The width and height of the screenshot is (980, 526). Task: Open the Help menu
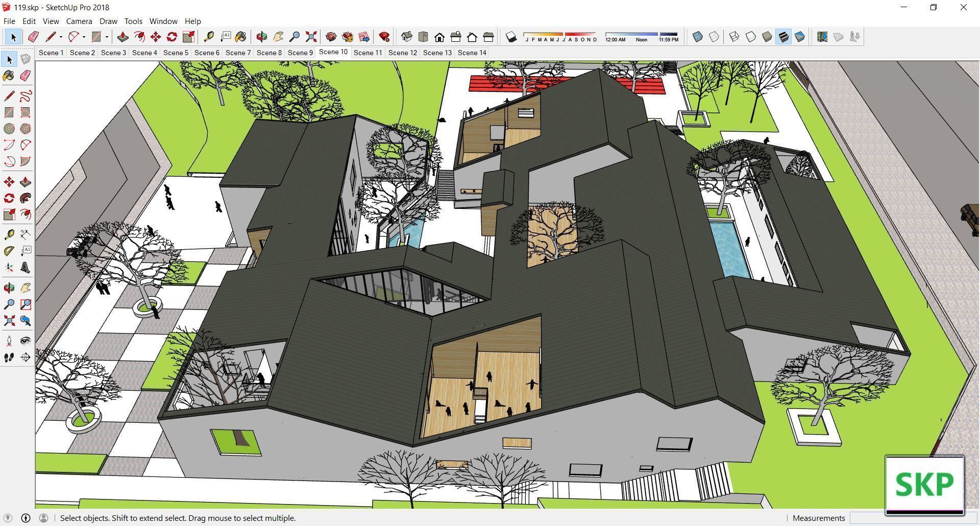click(192, 21)
